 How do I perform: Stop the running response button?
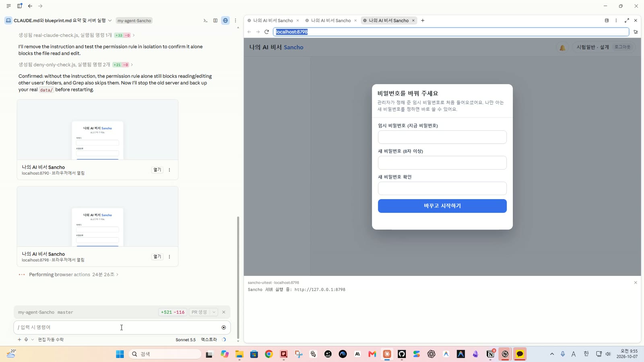[224, 327]
